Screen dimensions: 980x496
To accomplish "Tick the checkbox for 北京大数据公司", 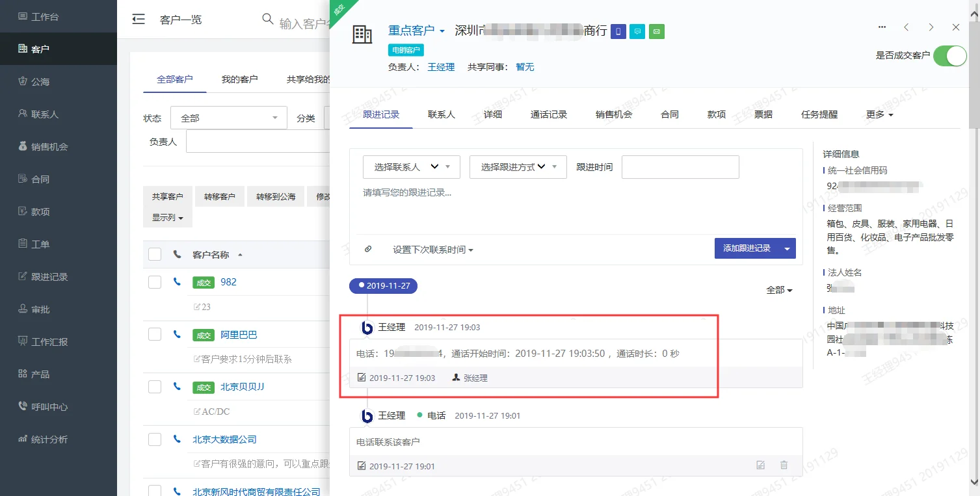I will [155, 439].
